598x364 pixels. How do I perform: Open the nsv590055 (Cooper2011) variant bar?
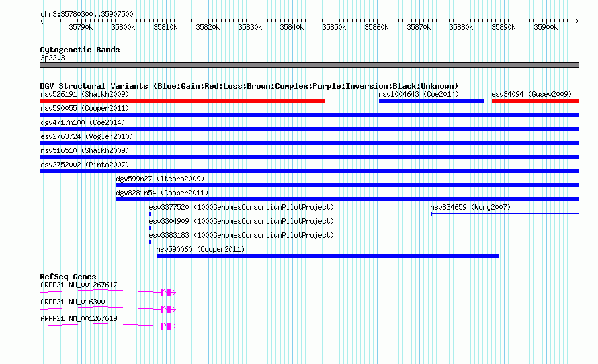click(x=309, y=115)
